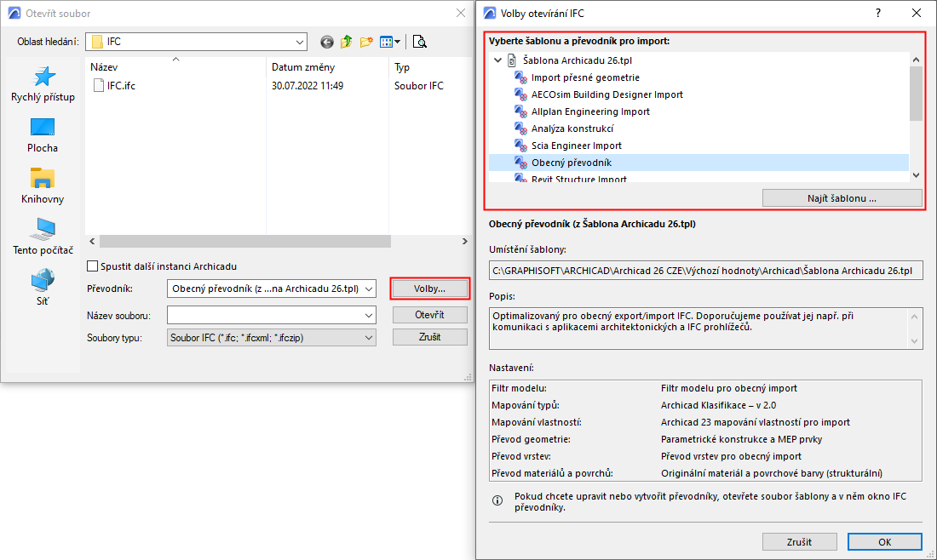Select AECOsim Building Designer Import
Viewport: 937px width, 560px height.
[606, 94]
